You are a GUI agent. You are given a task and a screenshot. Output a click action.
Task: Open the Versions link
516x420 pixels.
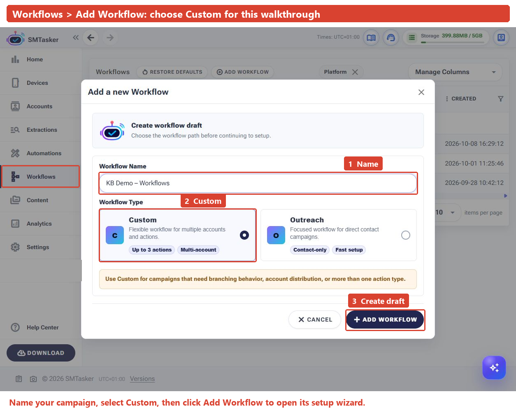pos(142,379)
